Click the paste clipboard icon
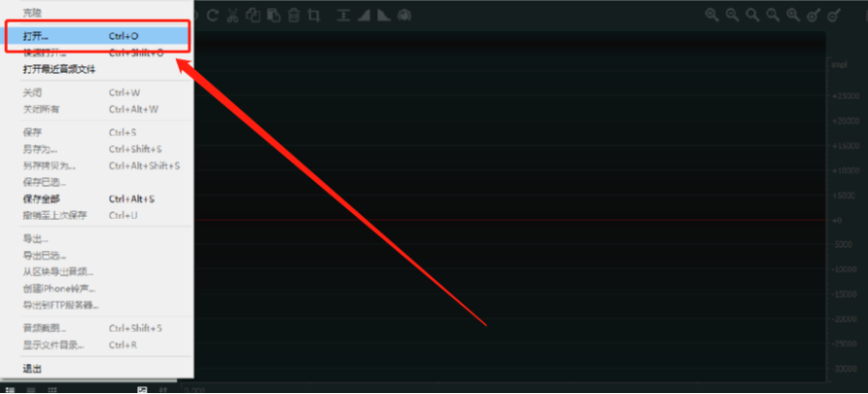Image resolution: width=868 pixels, height=394 pixels. coord(273,16)
